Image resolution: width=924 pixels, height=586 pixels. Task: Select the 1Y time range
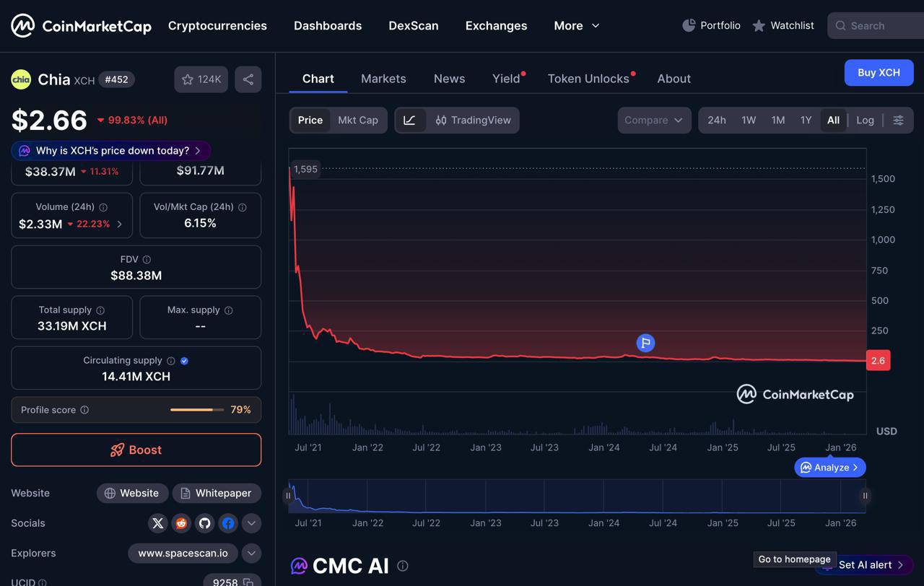pyautogui.click(x=806, y=121)
